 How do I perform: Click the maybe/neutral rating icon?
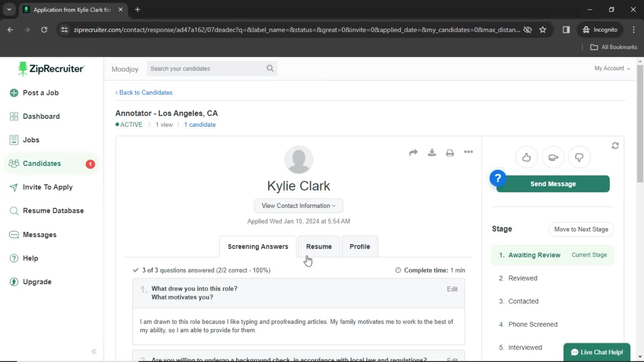pyautogui.click(x=553, y=157)
